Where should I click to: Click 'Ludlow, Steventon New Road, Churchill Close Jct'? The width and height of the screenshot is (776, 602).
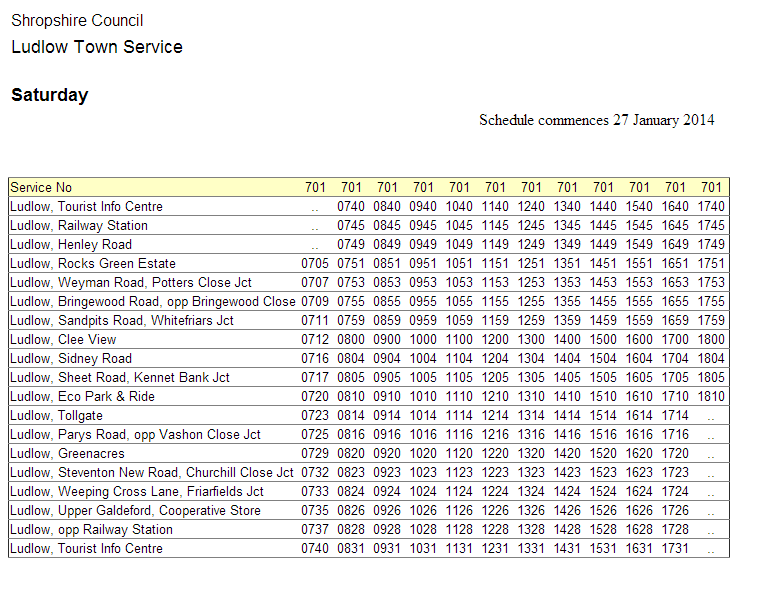(x=151, y=473)
